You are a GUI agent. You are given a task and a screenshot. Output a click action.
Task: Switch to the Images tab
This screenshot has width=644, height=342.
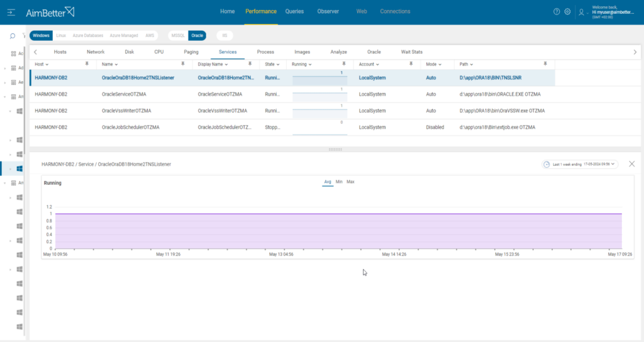point(303,52)
